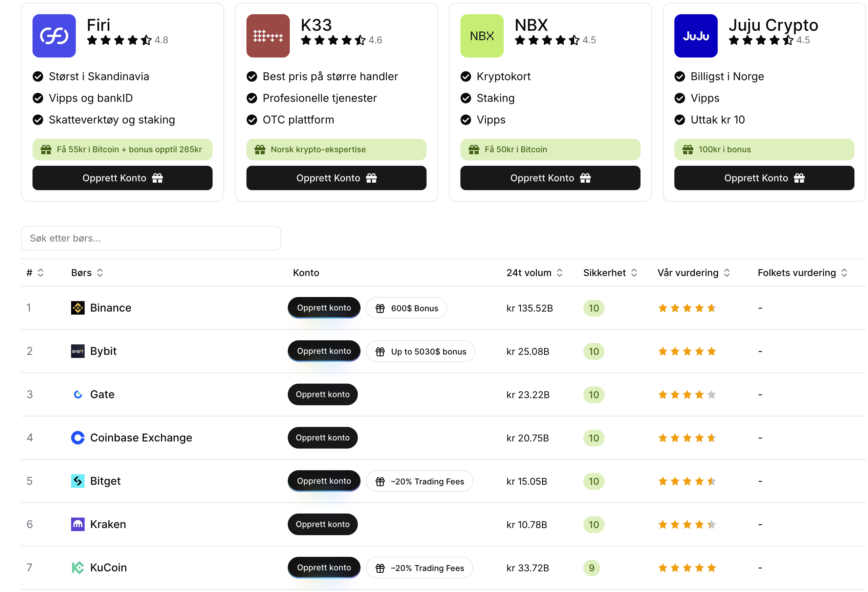Click the Søk etter børs search field
Image resolution: width=868 pixels, height=592 pixels.
tap(151, 238)
